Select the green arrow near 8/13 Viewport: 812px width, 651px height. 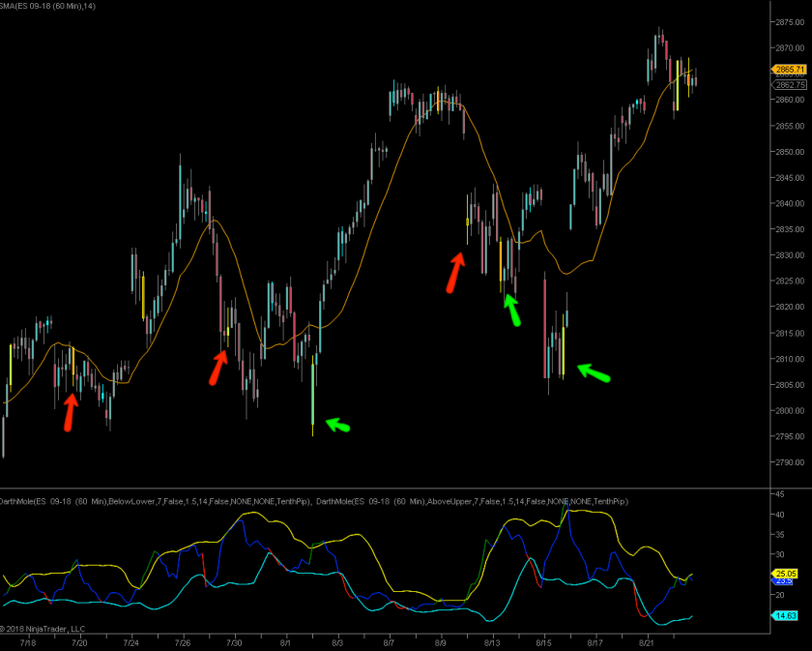tap(512, 310)
